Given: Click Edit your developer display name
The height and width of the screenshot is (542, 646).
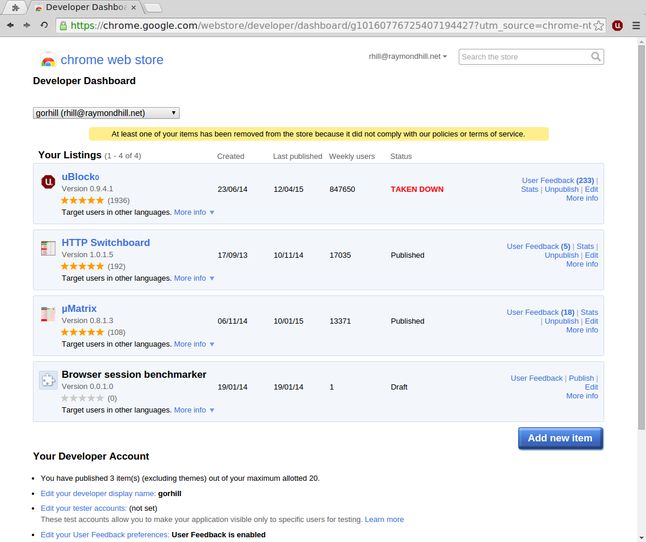Looking at the screenshot, I should point(98,493).
